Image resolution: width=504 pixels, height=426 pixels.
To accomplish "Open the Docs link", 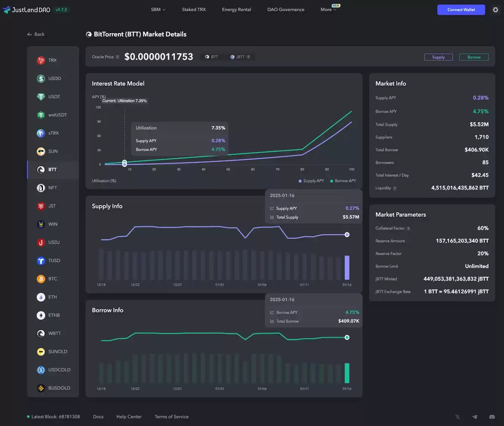I will point(98,417).
